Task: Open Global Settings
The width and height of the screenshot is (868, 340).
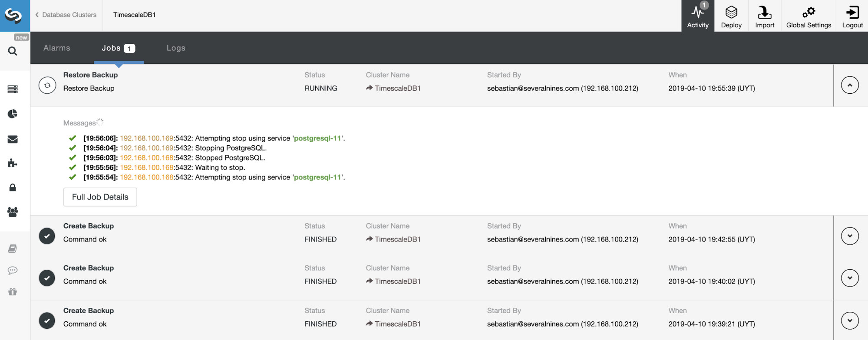Action: click(809, 16)
